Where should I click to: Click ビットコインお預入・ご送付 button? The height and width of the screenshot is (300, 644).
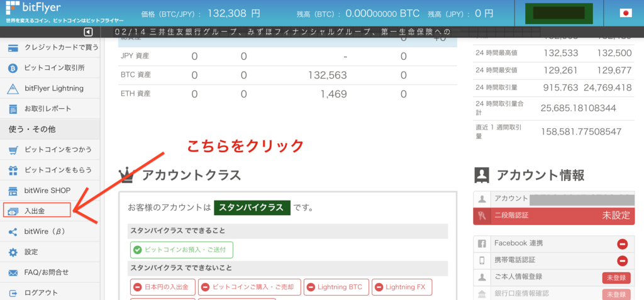pyautogui.click(x=182, y=250)
